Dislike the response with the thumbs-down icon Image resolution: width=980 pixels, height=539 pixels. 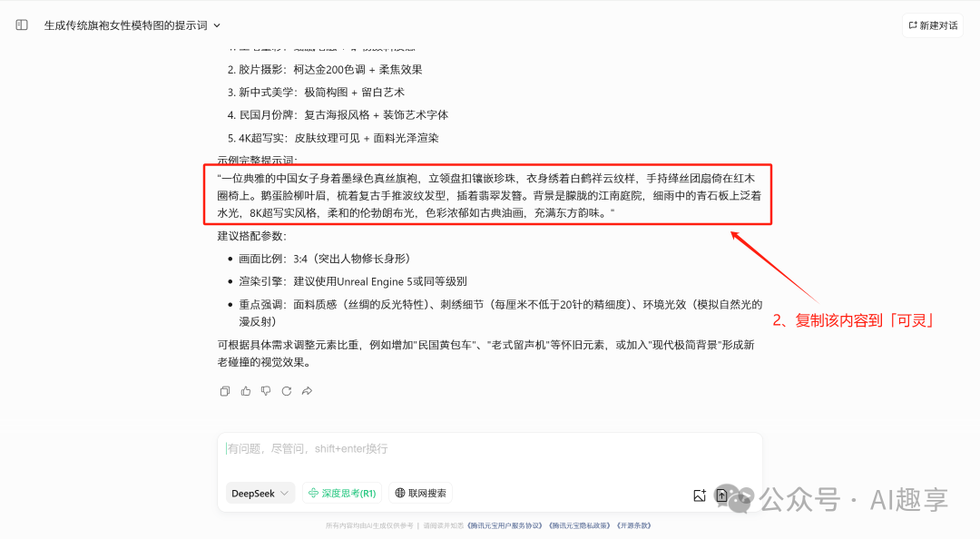pos(266,391)
